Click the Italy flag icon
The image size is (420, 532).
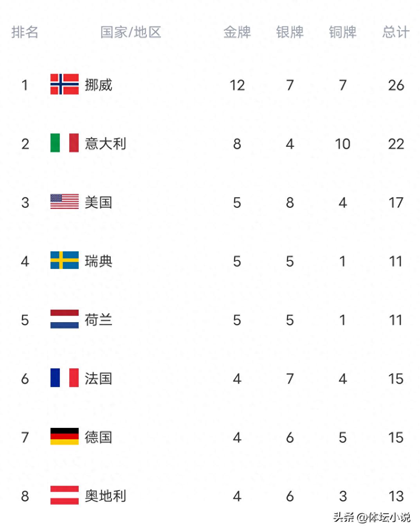64,143
